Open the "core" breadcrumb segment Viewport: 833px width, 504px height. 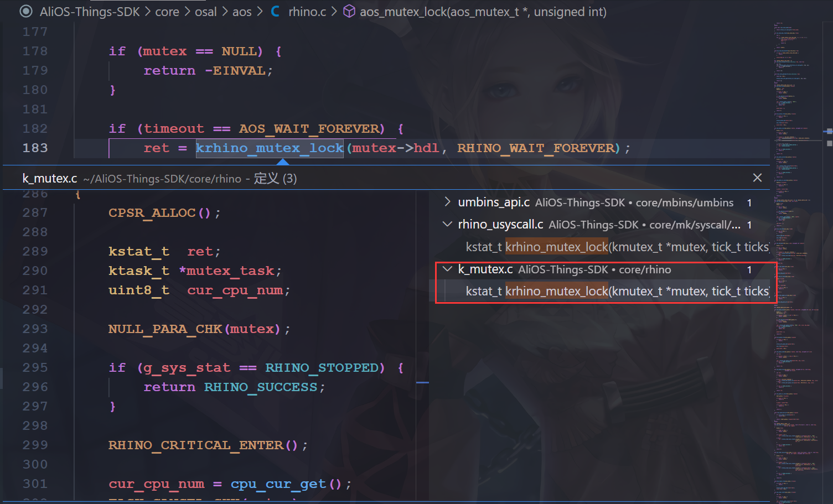point(167,12)
